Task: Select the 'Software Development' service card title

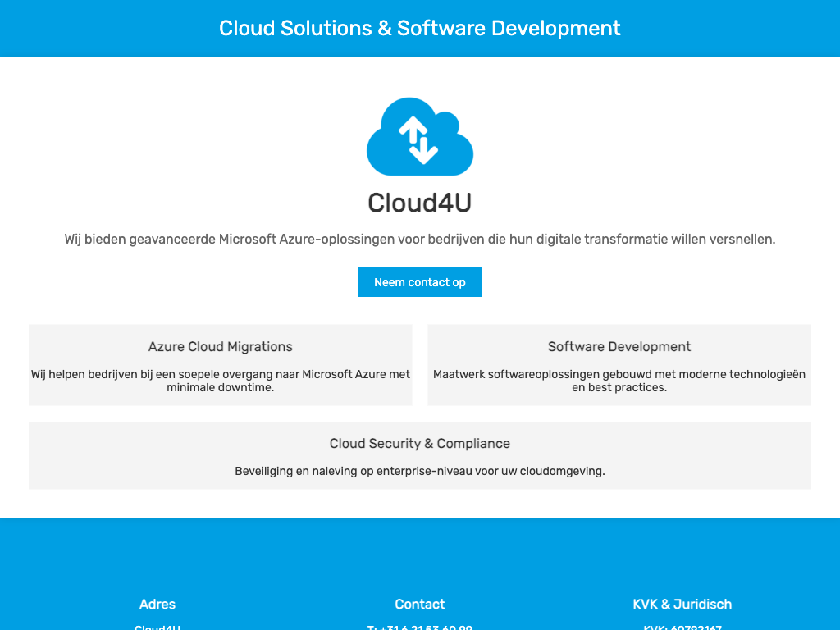Action: (619, 347)
